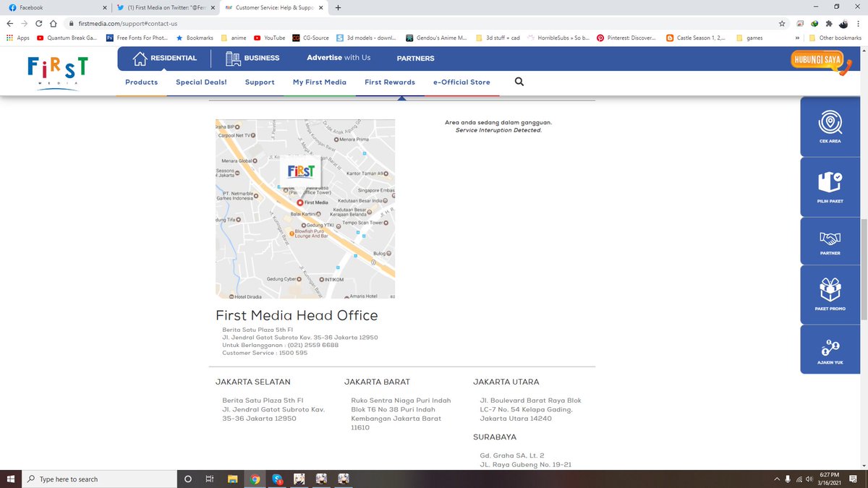Image resolution: width=868 pixels, height=488 pixels.
Task: Open the Skype taskbar icon
Action: (x=277, y=479)
